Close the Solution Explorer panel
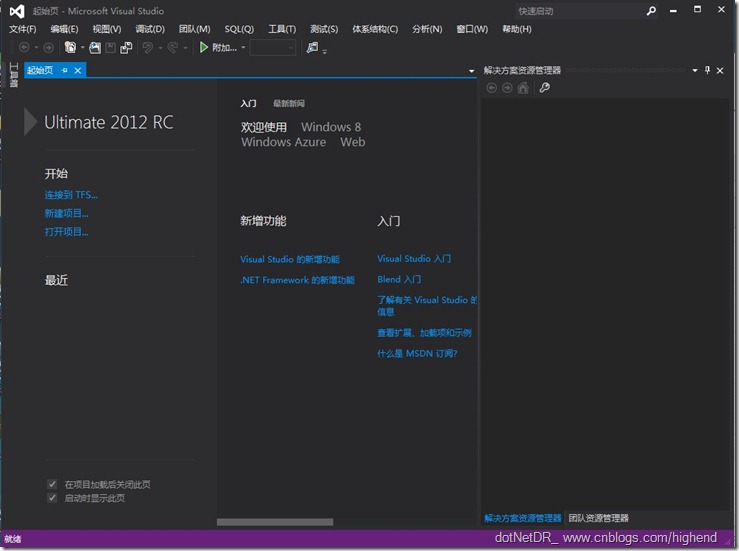This screenshot has width=739, height=551. click(720, 71)
